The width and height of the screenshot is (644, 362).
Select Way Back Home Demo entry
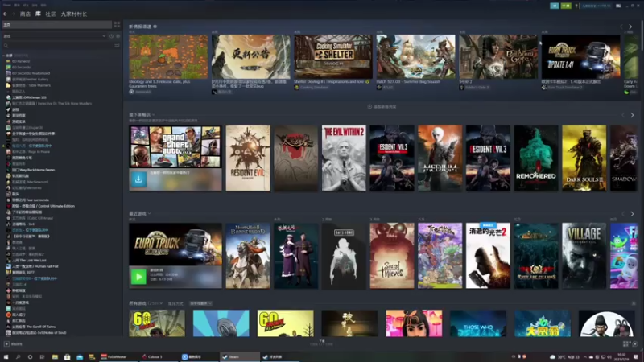coord(30,170)
